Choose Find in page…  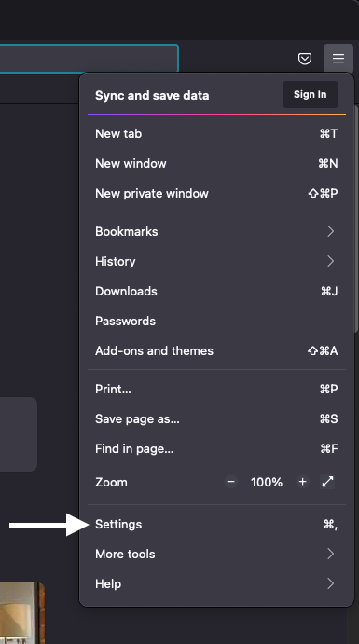[216, 448]
